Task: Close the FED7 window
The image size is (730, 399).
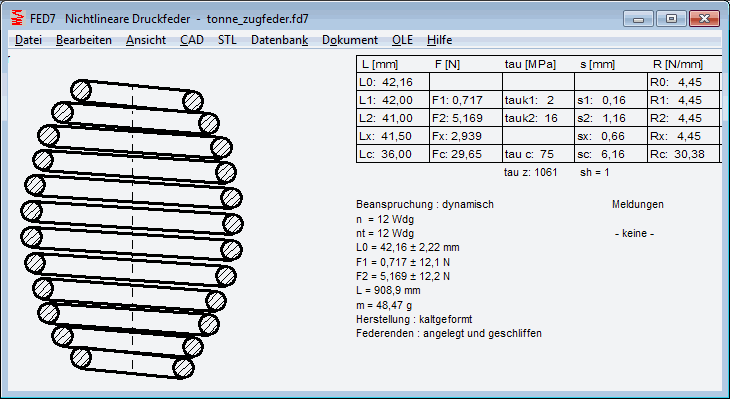Action: (704, 19)
